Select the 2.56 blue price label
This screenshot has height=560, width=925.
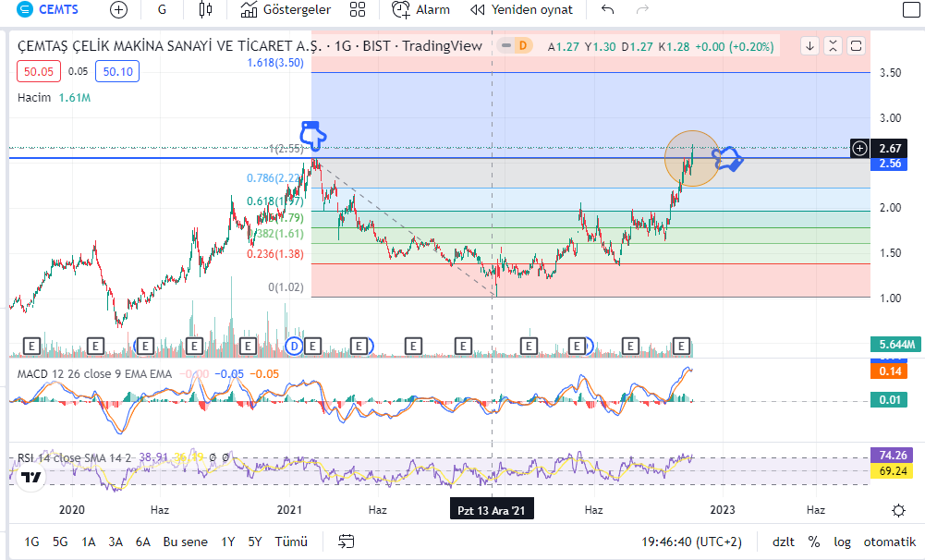point(890,164)
